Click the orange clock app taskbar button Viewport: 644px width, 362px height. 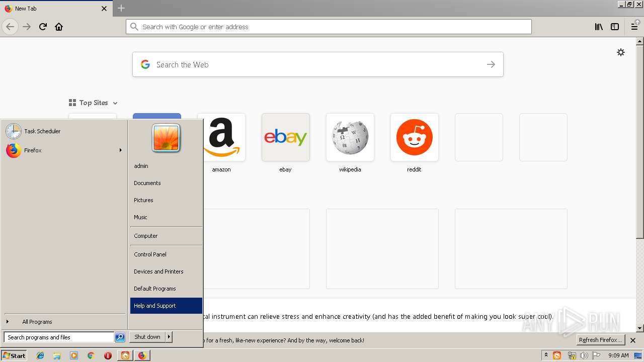pos(125,355)
